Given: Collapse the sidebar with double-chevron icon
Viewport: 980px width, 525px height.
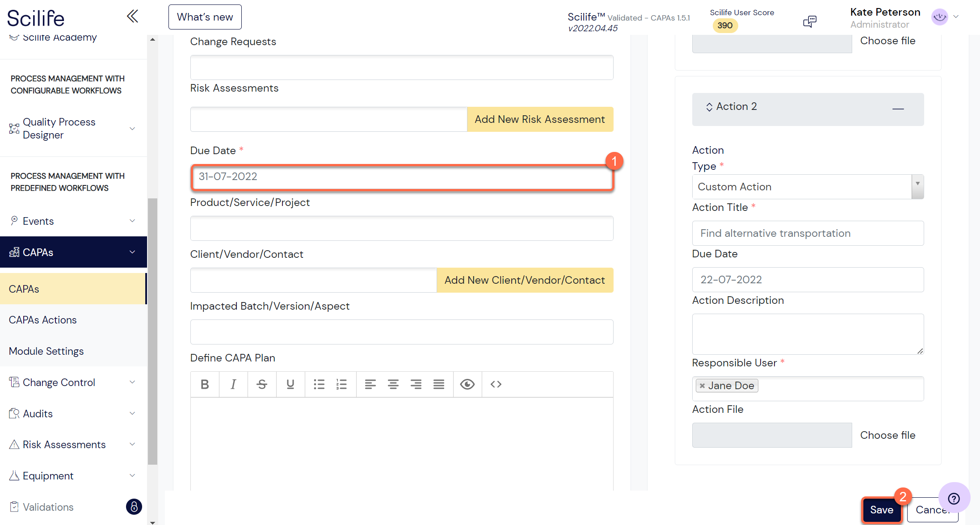Looking at the screenshot, I should point(132,17).
